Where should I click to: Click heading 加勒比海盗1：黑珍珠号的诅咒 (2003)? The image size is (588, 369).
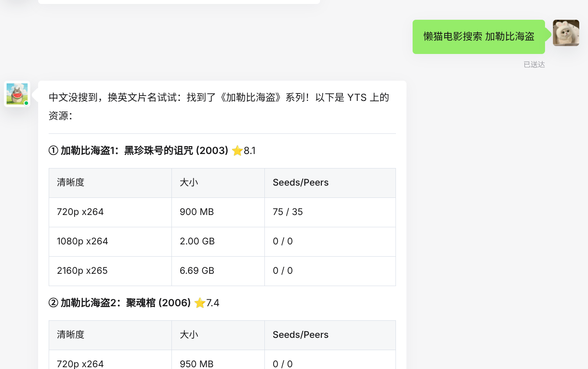(x=139, y=151)
